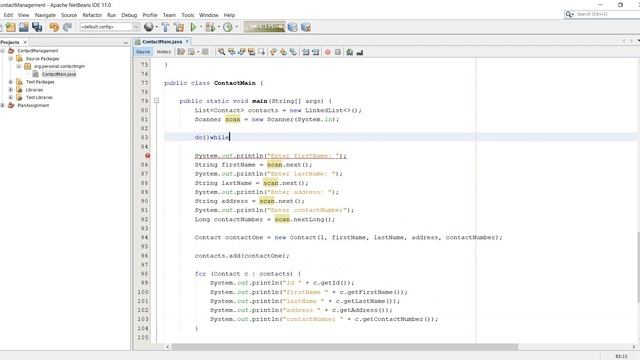Open the Tools menu
The height and width of the screenshot is (360, 640).
(x=188, y=15)
